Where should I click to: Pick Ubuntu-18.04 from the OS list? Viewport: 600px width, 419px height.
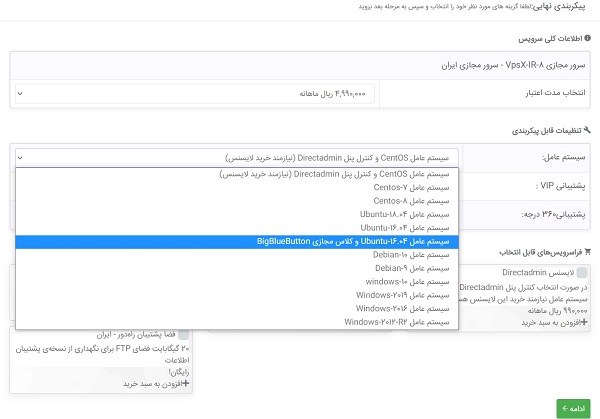pyautogui.click(x=237, y=214)
